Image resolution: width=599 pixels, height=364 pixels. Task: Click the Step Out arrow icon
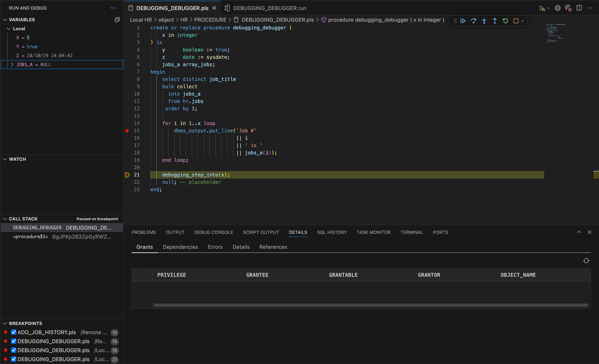point(495,21)
